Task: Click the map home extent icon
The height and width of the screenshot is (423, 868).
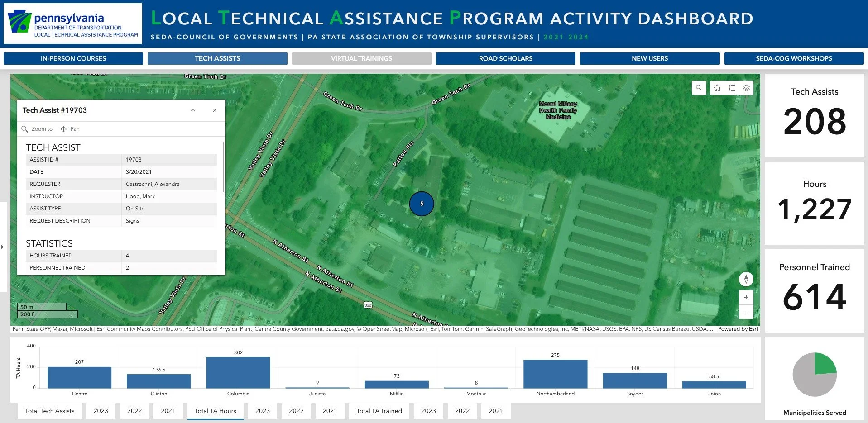Action: [x=717, y=88]
